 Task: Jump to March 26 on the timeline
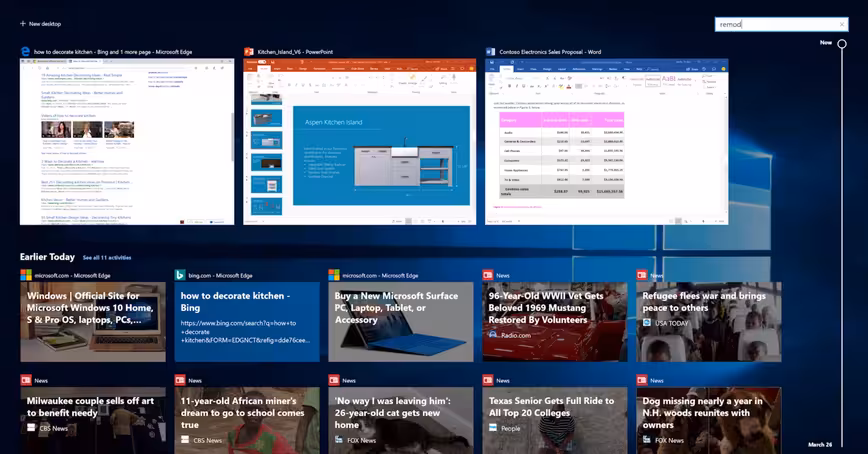point(820,445)
